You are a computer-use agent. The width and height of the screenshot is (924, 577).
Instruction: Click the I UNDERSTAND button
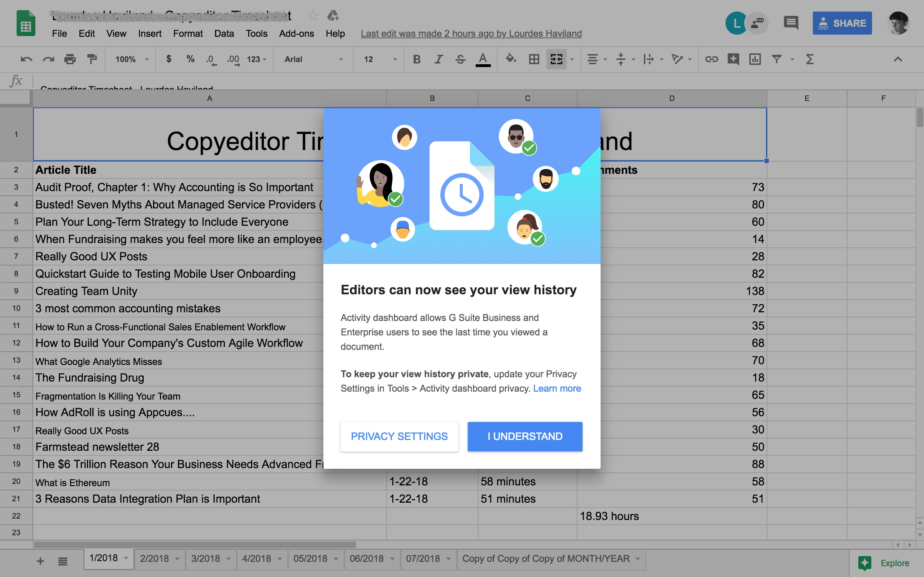(524, 436)
